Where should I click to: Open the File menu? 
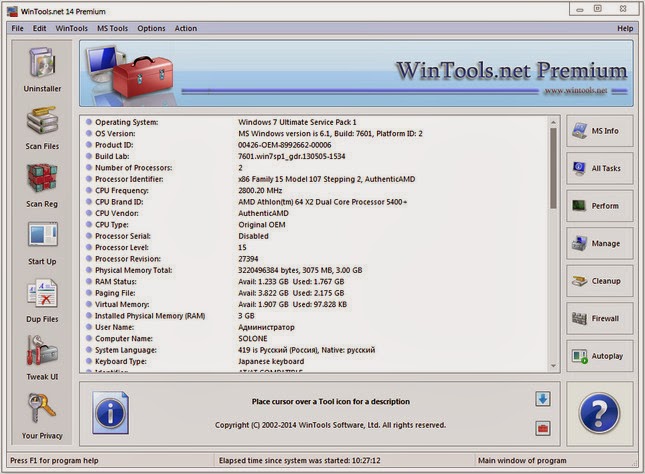tap(17, 28)
